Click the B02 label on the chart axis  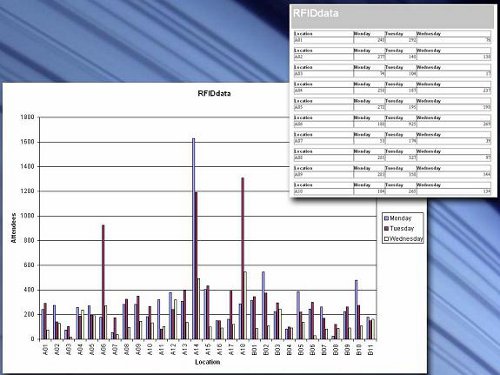(266, 350)
